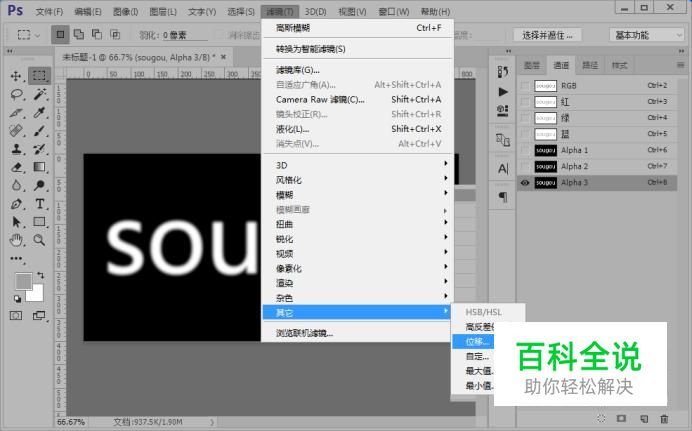Select the Brush tool
692x431 pixels.
[40, 131]
